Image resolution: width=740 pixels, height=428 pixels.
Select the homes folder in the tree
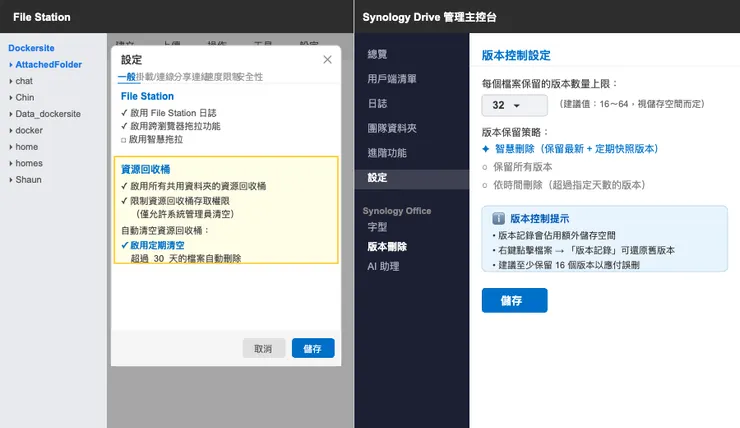point(29,163)
